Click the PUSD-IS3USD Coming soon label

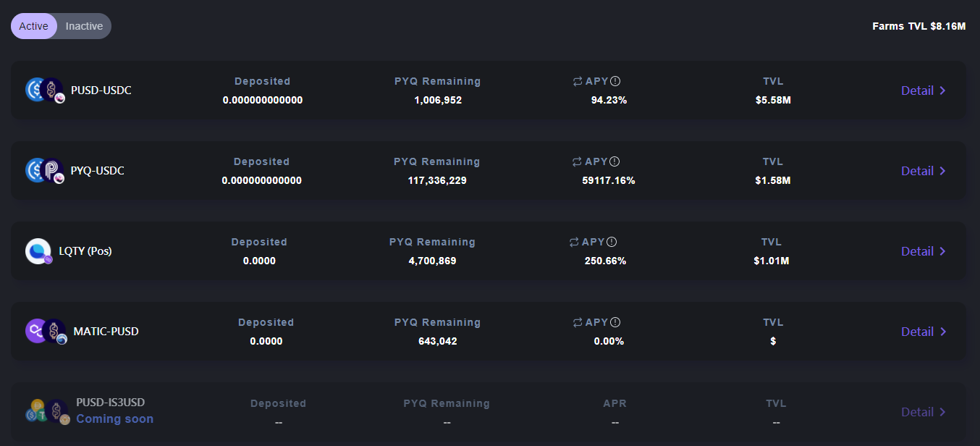(114, 418)
